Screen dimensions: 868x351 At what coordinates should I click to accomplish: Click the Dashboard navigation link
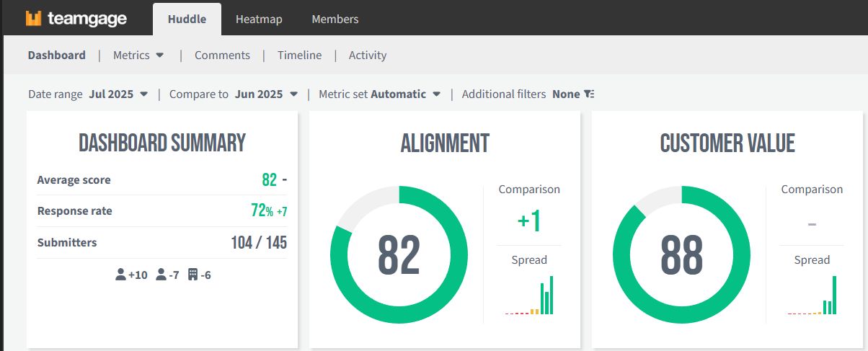pos(57,55)
